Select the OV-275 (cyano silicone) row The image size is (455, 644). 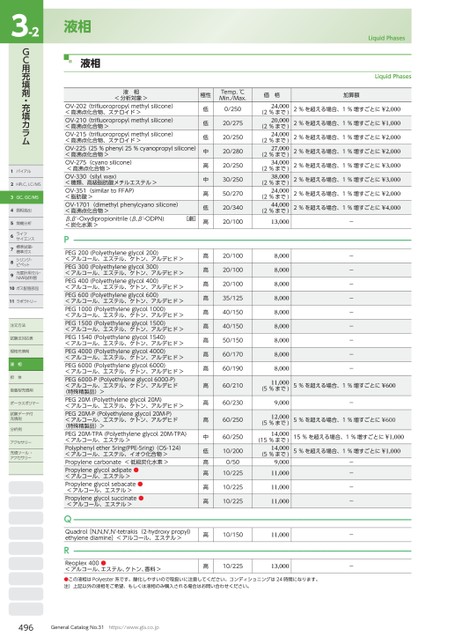point(237,165)
